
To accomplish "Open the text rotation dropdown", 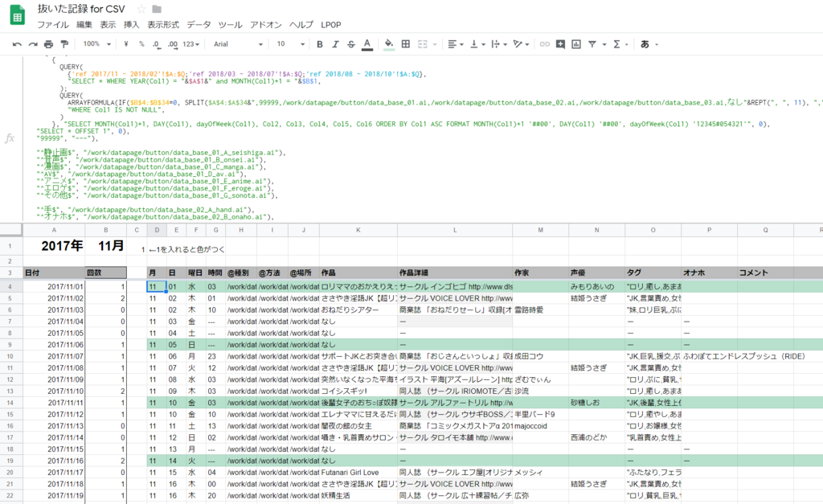I will point(521,44).
